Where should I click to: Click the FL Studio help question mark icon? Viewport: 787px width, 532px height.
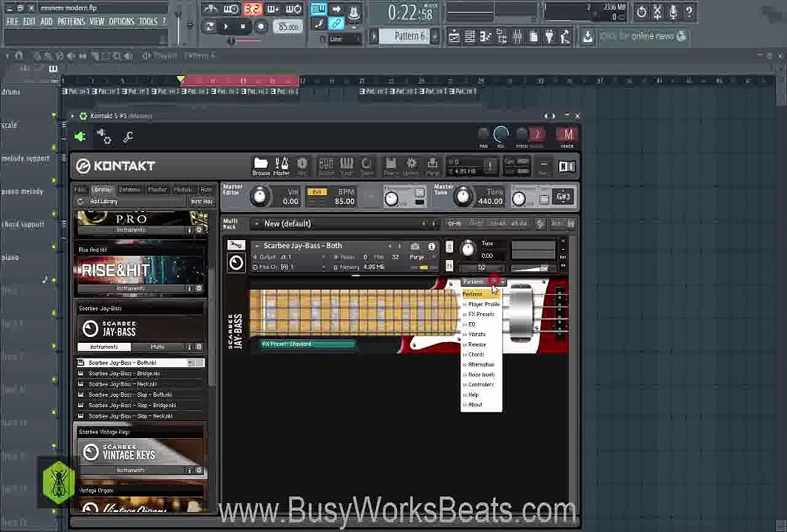[689, 11]
